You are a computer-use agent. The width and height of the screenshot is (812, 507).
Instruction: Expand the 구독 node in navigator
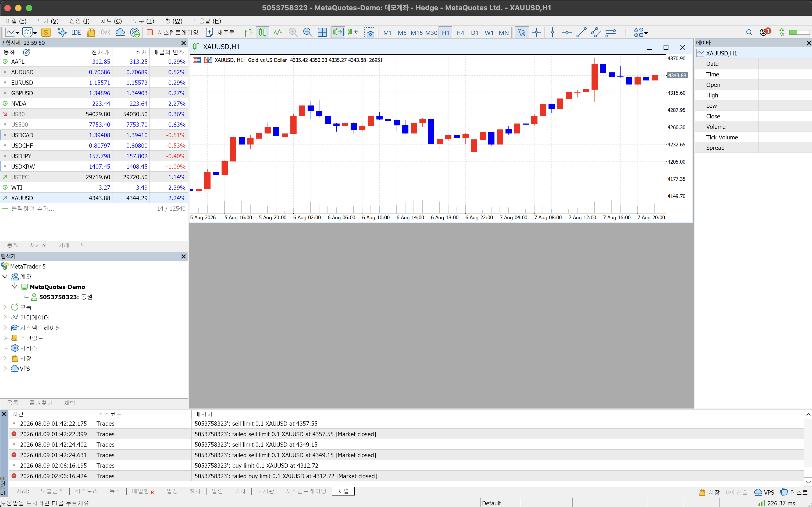coord(5,307)
